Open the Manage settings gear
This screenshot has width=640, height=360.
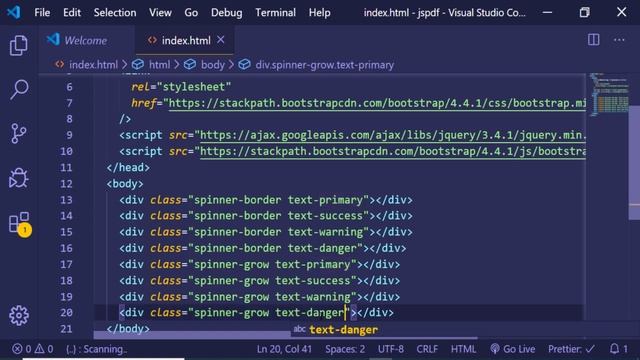(x=19, y=315)
